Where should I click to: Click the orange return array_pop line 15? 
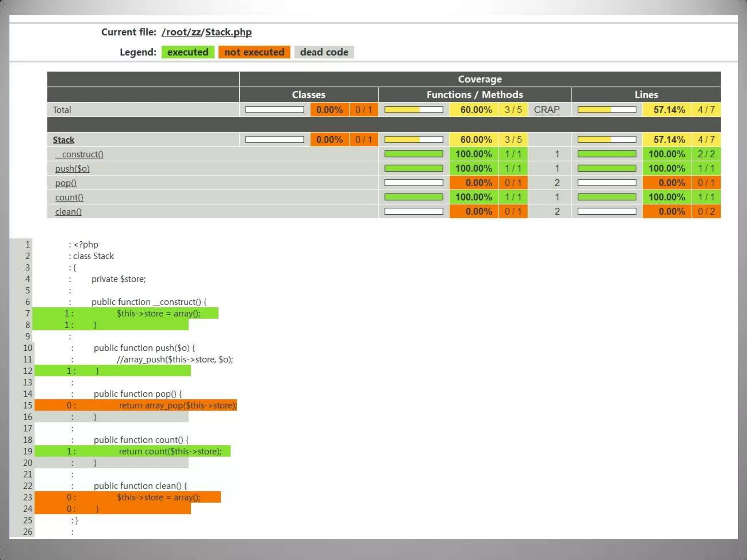click(178, 405)
